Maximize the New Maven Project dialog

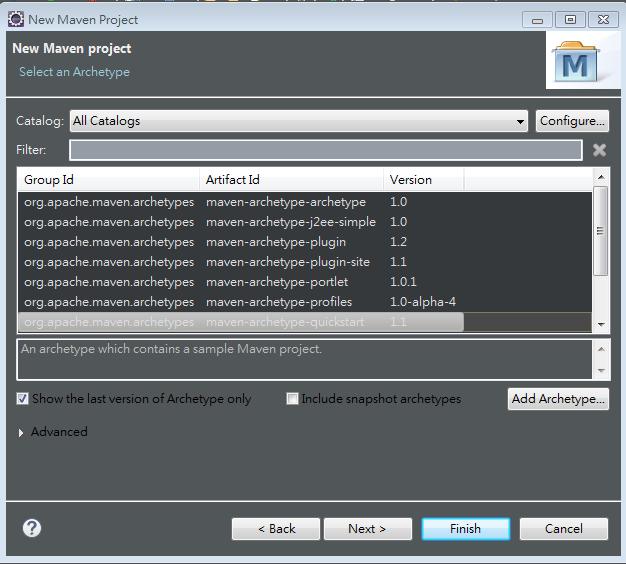point(571,19)
